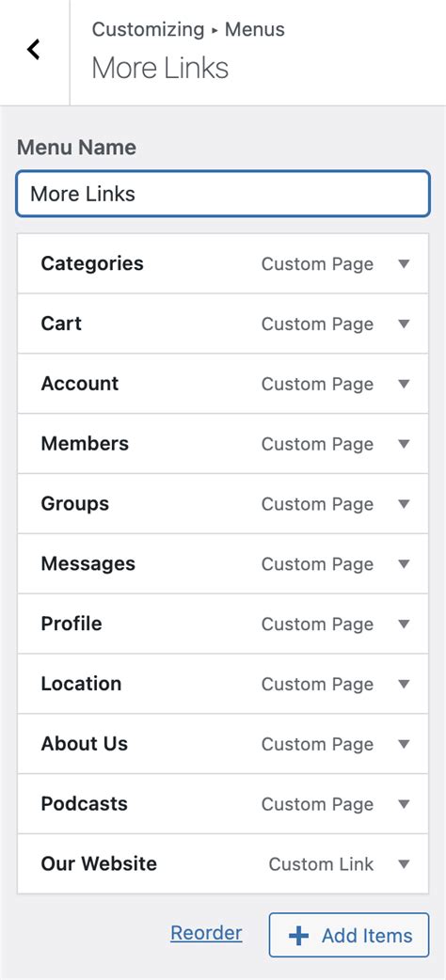Click the Custom Link label on Our Website

tap(321, 863)
